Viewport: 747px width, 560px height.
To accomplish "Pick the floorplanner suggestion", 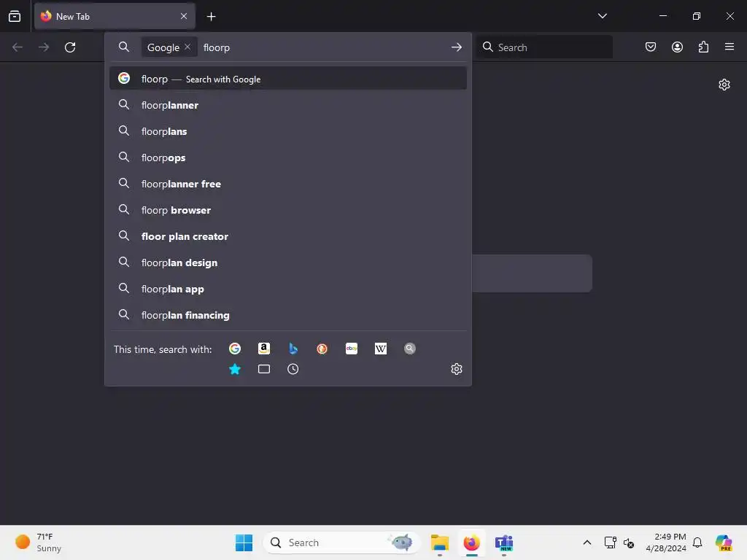I will pos(287,105).
